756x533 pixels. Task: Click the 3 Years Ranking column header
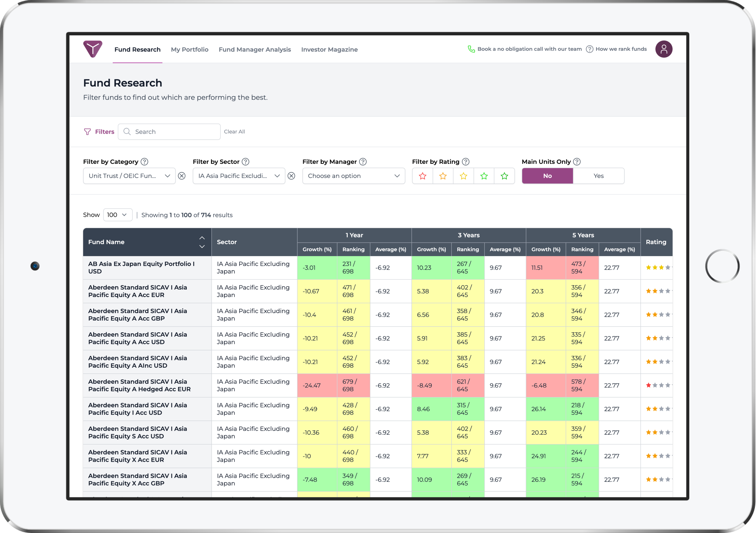coord(468,249)
